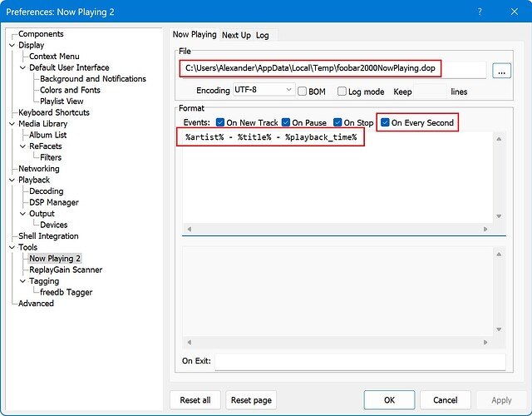Open Background and Notifications settings
Image resolution: width=532 pixels, height=416 pixels.
(x=93, y=79)
